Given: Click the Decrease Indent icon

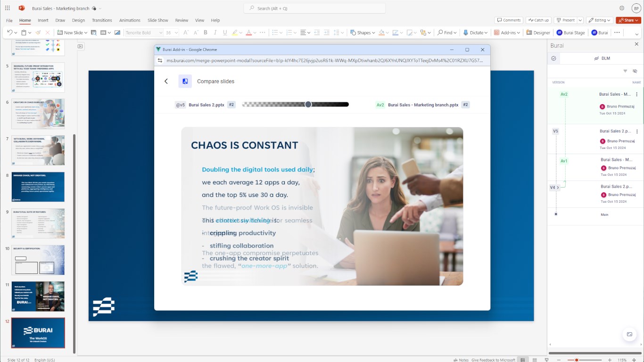Looking at the screenshot, I should coord(317,33).
